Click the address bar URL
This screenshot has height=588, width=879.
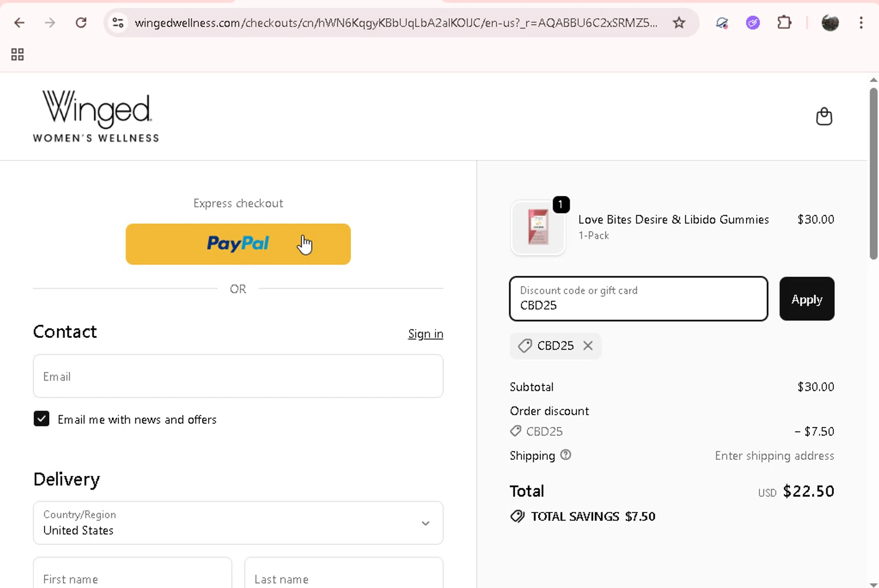(x=396, y=23)
